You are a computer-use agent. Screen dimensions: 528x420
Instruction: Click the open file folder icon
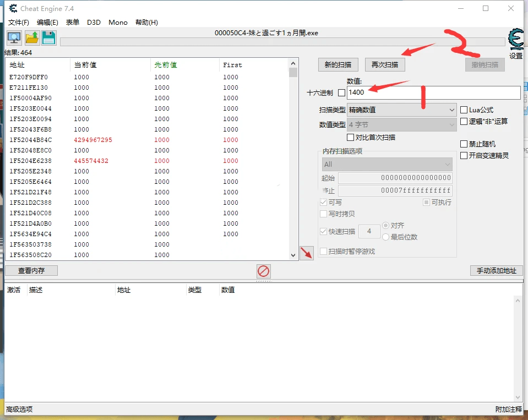pos(31,38)
